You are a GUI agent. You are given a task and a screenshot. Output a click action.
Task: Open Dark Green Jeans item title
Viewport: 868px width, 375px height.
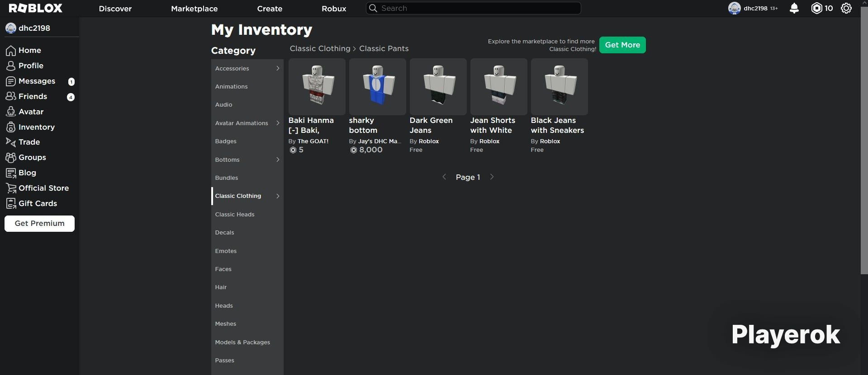click(x=431, y=125)
